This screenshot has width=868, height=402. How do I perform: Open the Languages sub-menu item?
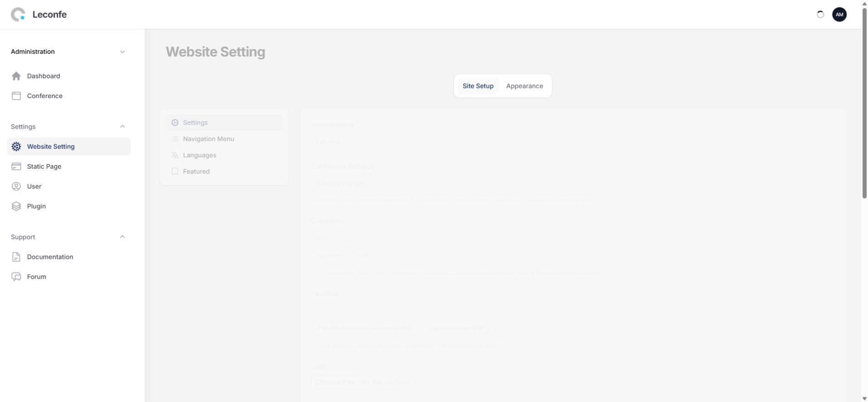(x=224, y=155)
